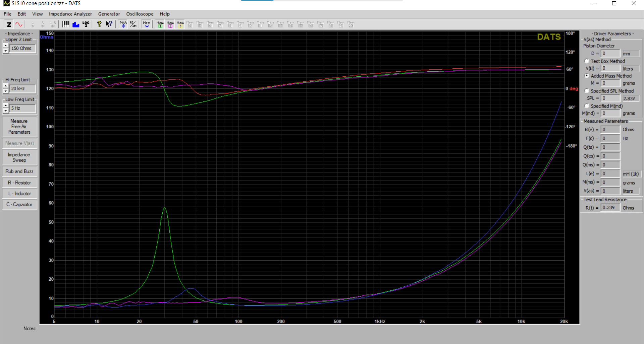
Task: Click the Mem 15 memory slot icon
Action: click(301, 24)
